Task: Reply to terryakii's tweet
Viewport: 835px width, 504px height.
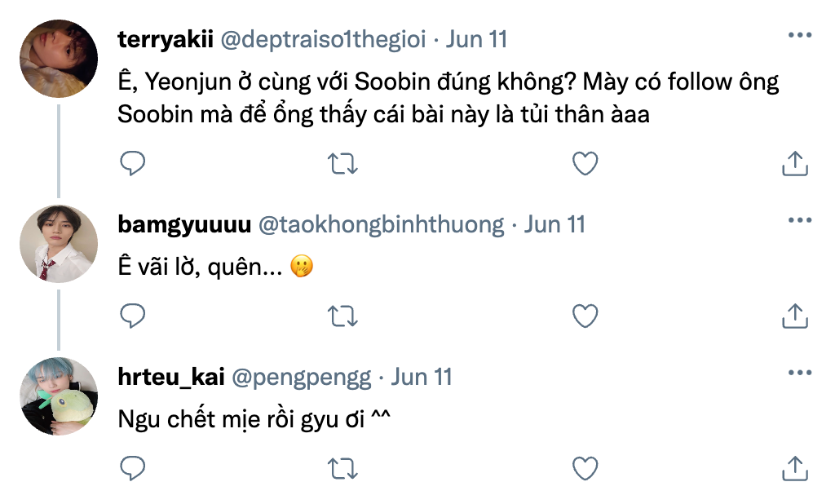Action: pos(132,164)
